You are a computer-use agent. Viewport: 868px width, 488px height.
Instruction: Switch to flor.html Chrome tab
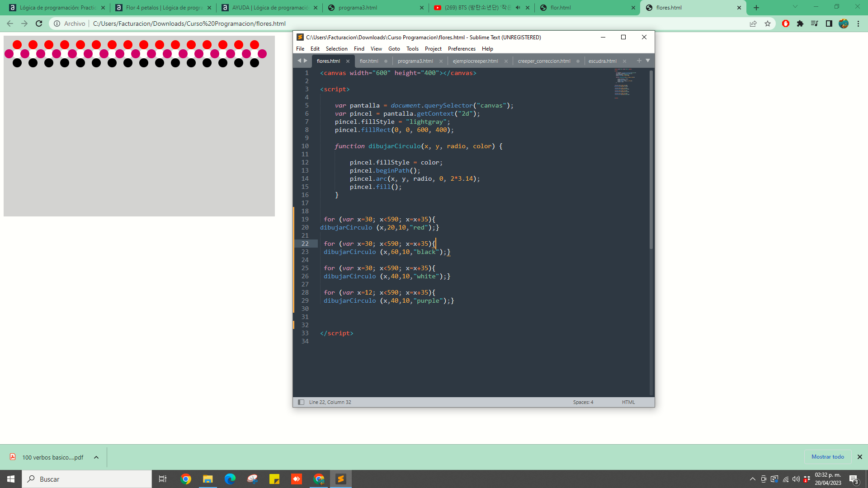click(x=587, y=8)
